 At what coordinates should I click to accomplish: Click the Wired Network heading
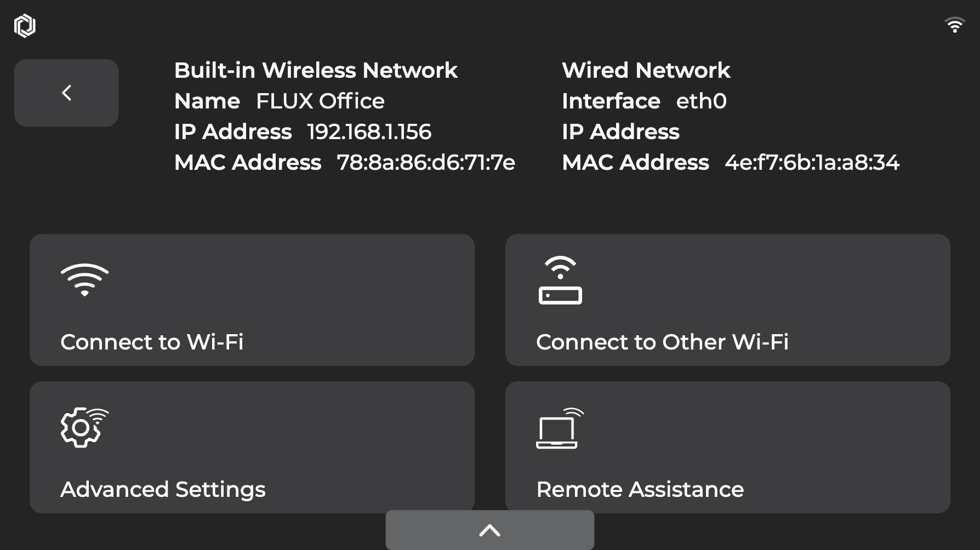click(x=646, y=70)
